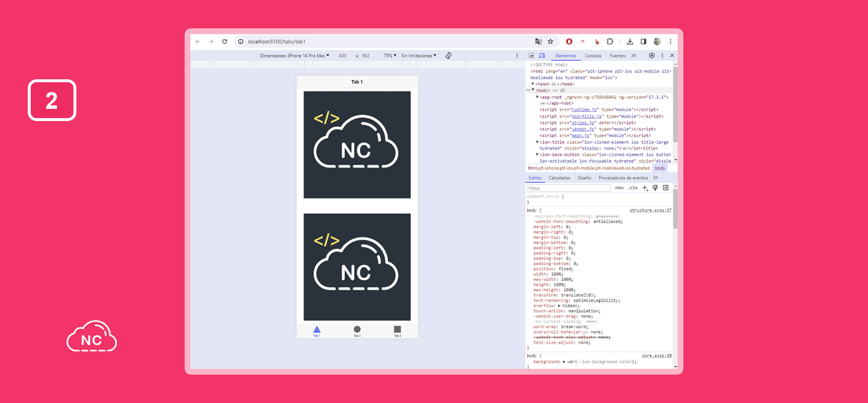Screen dimensions: 868x403
Task: Toggle the .cls element classes panel
Action: point(633,188)
